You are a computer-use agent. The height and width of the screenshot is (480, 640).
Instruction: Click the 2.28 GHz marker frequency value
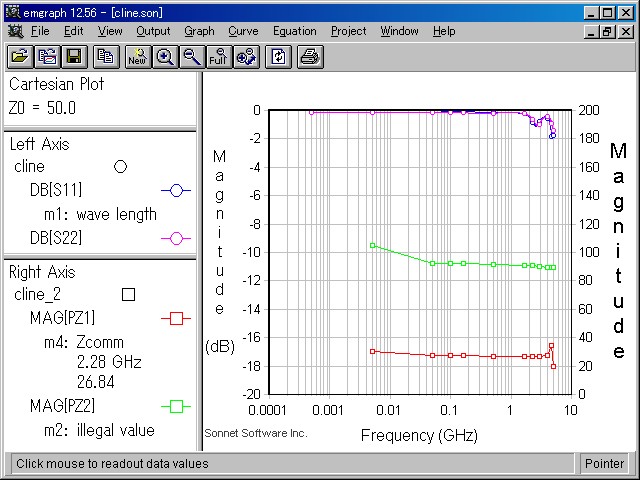pyautogui.click(x=109, y=362)
